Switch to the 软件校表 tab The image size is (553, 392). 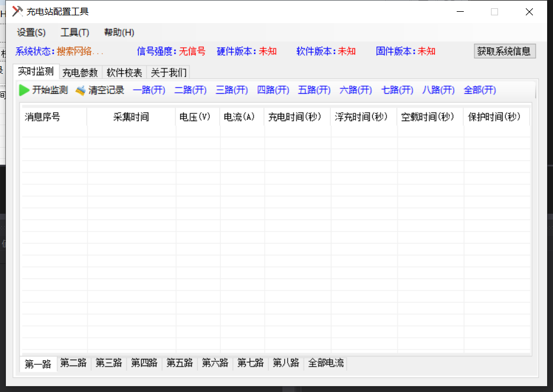(124, 73)
